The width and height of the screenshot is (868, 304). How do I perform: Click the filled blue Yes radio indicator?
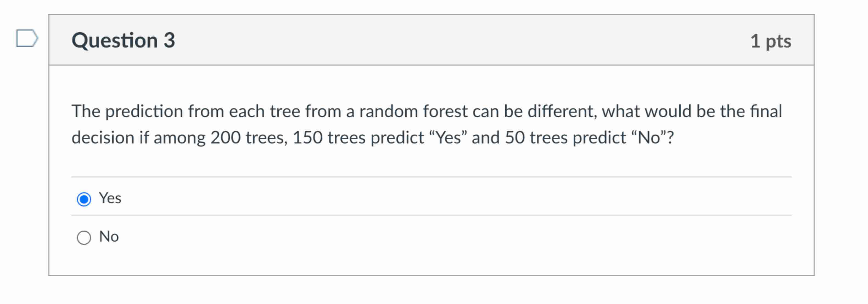tap(84, 199)
